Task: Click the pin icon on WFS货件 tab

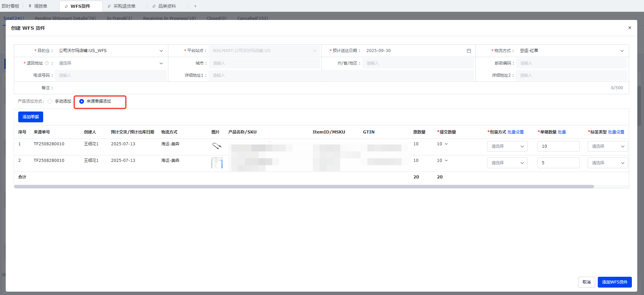Action: point(66,6)
